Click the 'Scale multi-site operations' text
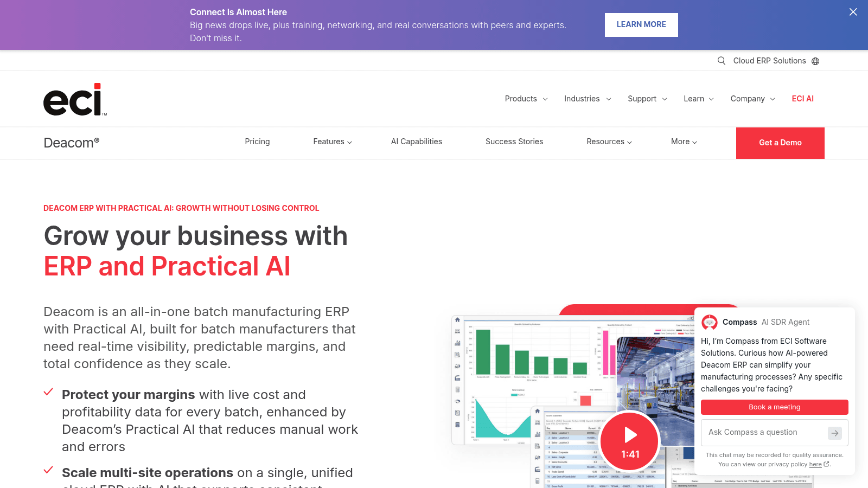Viewport: 868px width, 488px height. pyautogui.click(x=148, y=473)
